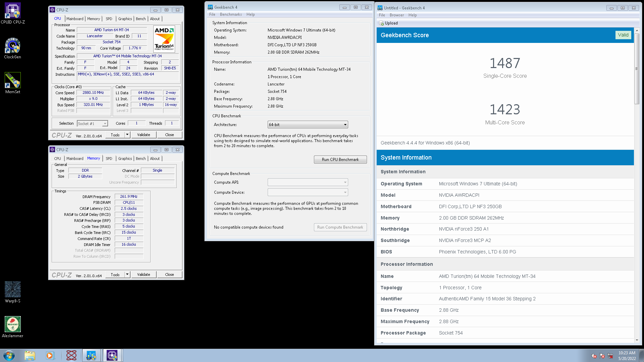Click the Multiplier value x 9.0
Image resolution: width=644 pixels, height=362 pixels.
coord(93,99)
